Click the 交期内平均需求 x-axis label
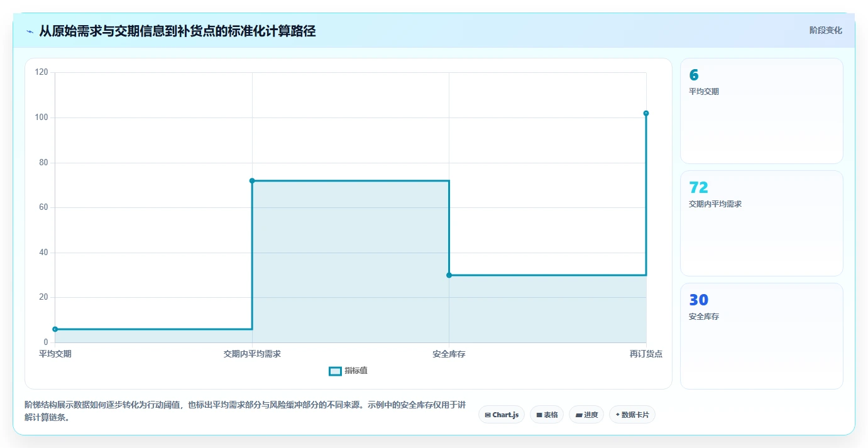The height and width of the screenshot is (448, 868). point(252,354)
